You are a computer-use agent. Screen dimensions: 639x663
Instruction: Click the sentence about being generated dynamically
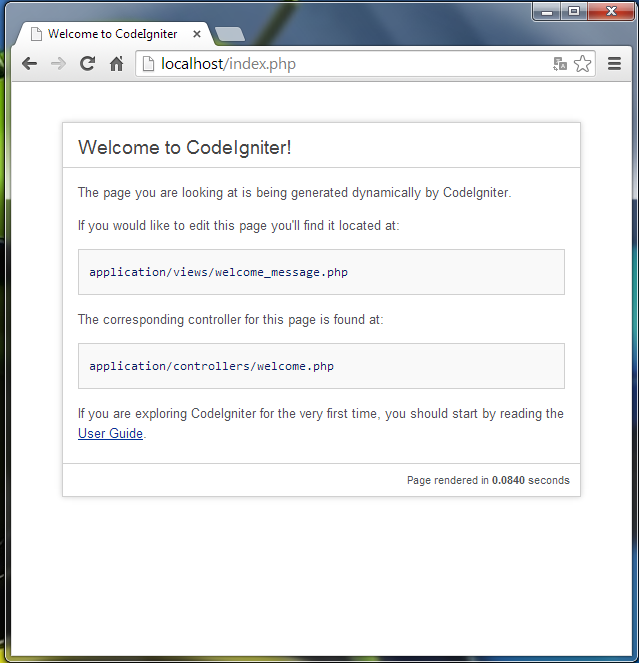point(295,193)
